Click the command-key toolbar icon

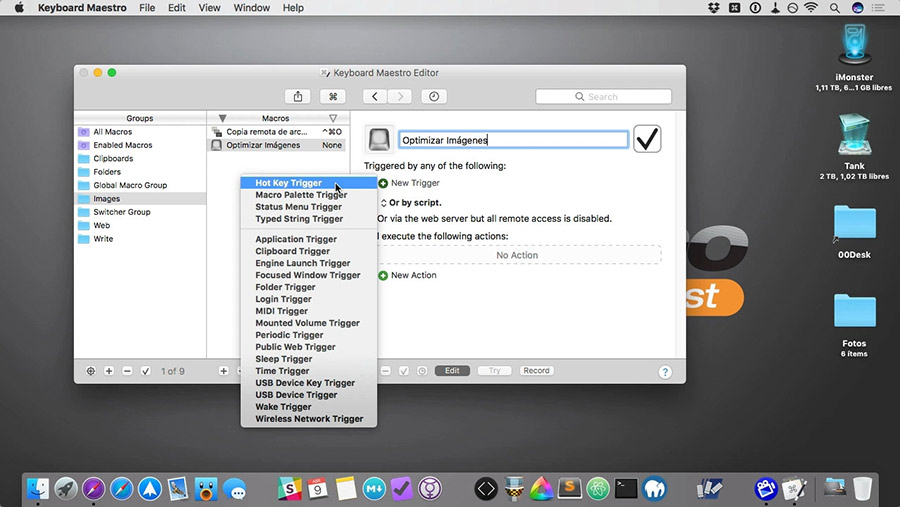(333, 96)
